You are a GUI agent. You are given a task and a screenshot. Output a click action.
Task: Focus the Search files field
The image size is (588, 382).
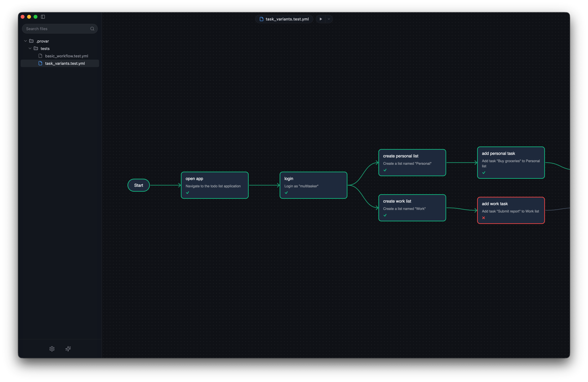click(60, 29)
